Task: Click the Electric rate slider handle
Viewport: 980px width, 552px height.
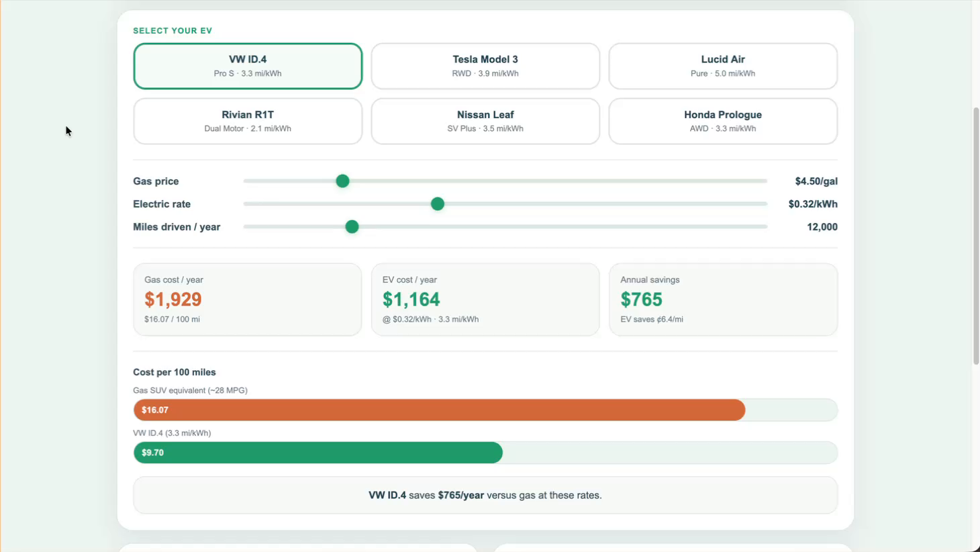Action: tap(438, 203)
